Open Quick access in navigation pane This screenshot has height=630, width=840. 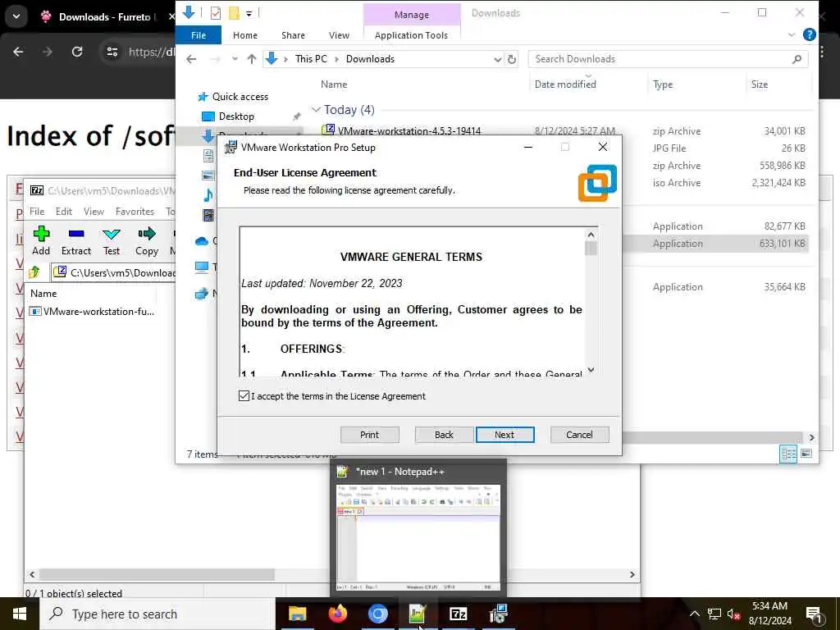pyautogui.click(x=240, y=97)
